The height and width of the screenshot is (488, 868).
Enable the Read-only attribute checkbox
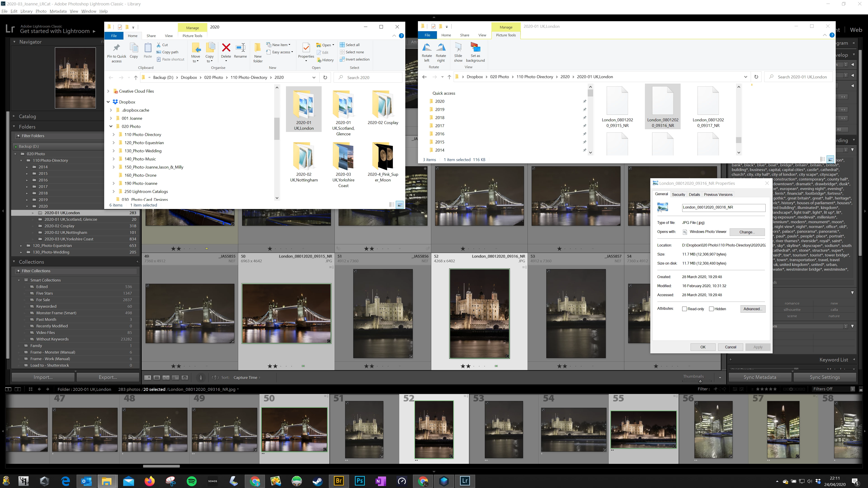tap(684, 309)
